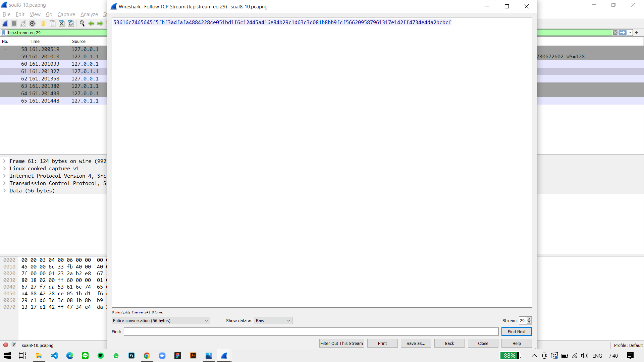
Task: Click the Start capture shark fin icon
Action: [x=5, y=23]
